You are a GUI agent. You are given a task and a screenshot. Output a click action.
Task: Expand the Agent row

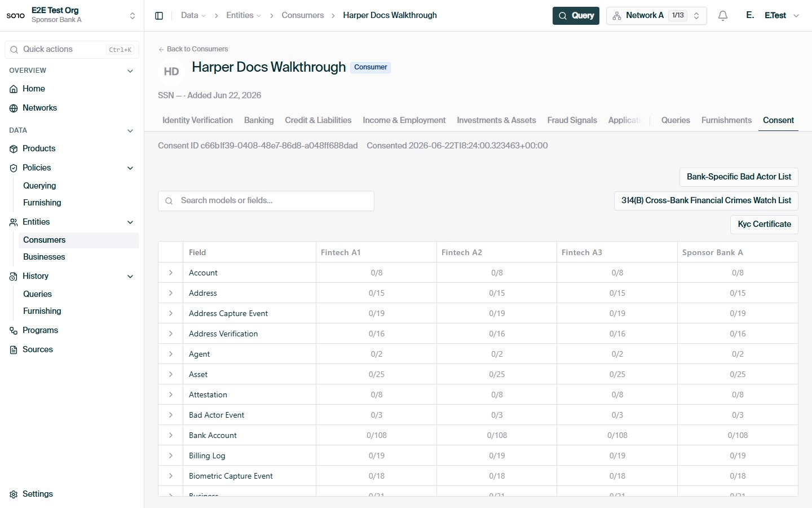tap(171, 354)
